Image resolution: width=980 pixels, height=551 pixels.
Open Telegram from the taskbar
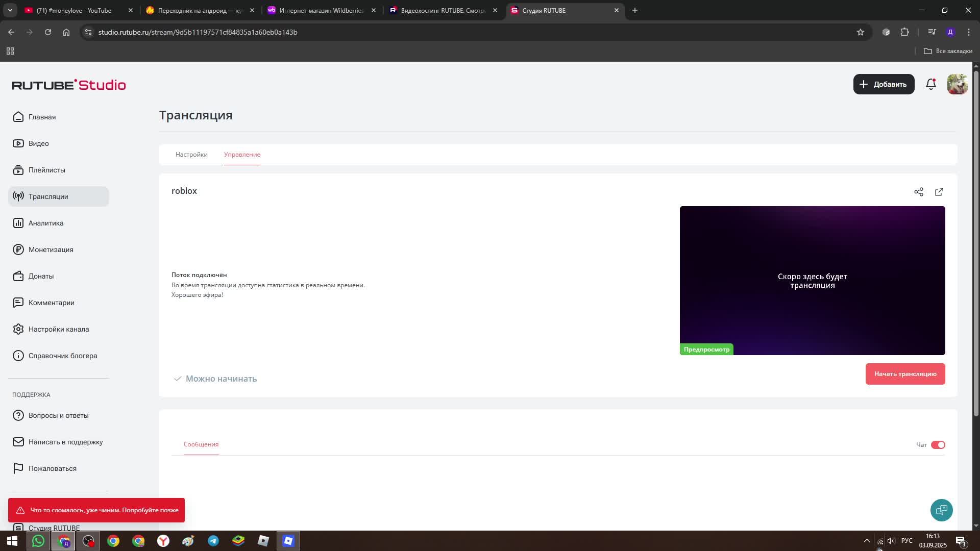[x=213, y=541]
